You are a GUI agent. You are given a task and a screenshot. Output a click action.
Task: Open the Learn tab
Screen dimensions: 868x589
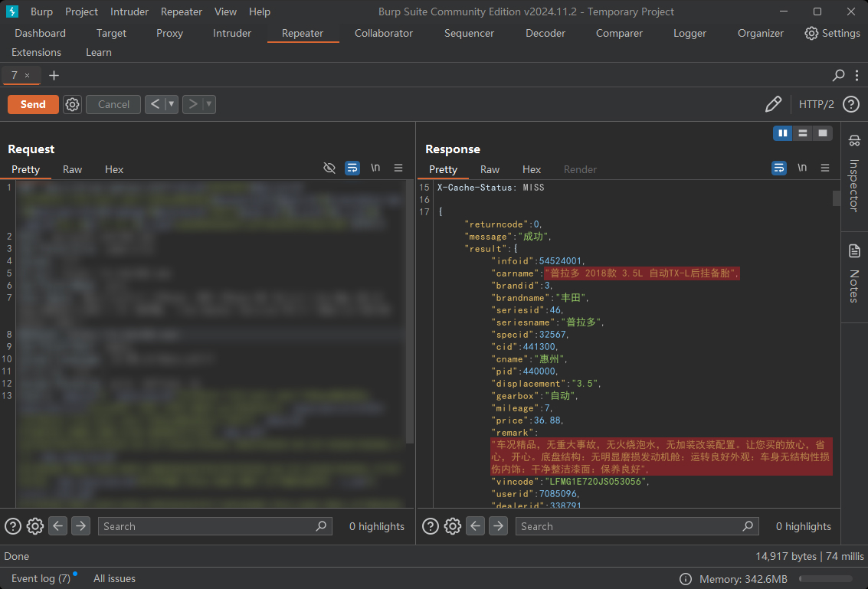[99, 52]
